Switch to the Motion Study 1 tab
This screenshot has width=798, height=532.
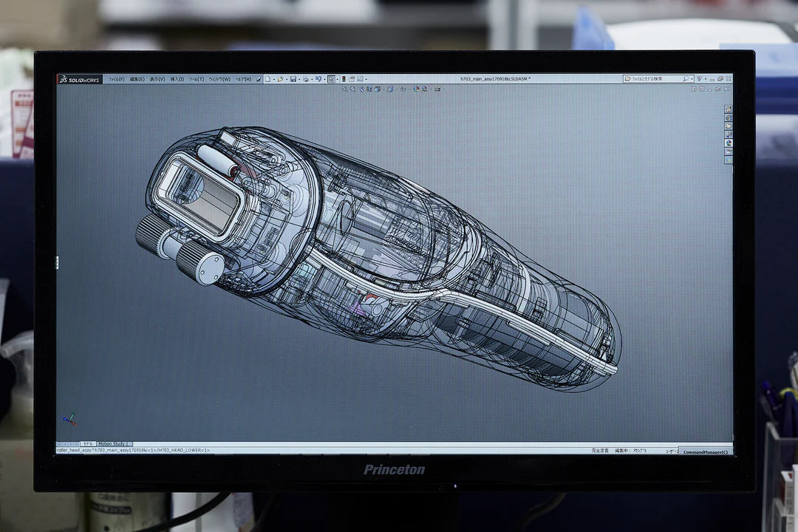pos(114,444)
